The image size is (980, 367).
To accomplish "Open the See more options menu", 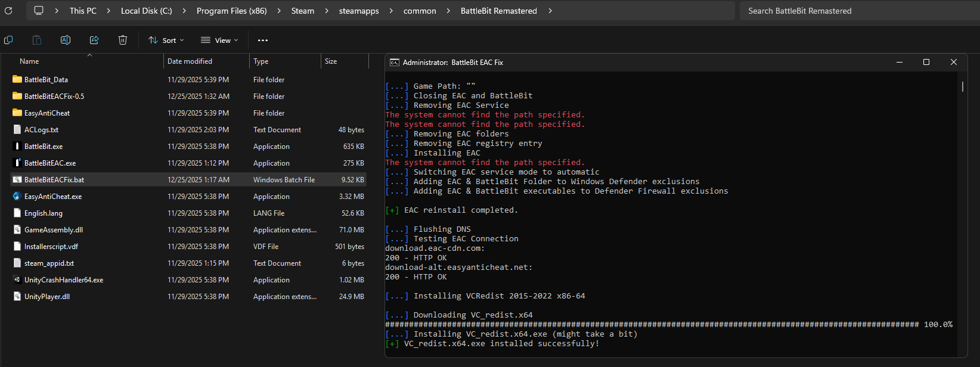I will [263, 41].
